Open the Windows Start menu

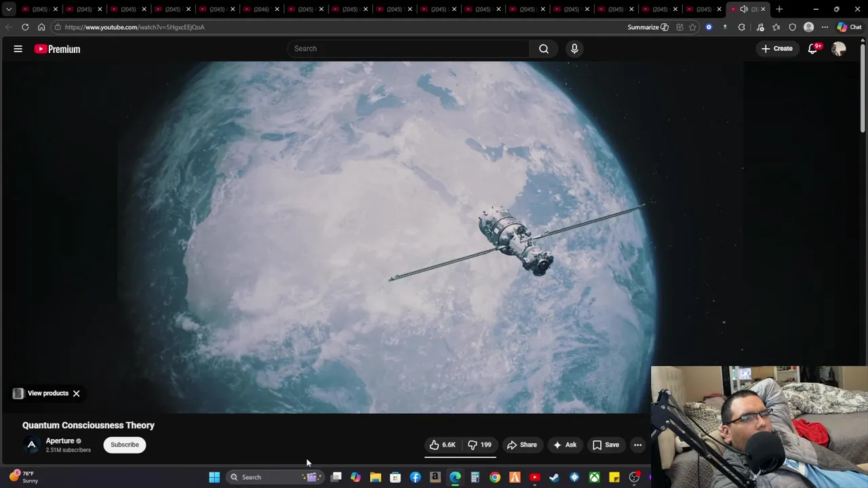(x=214, y=477)
